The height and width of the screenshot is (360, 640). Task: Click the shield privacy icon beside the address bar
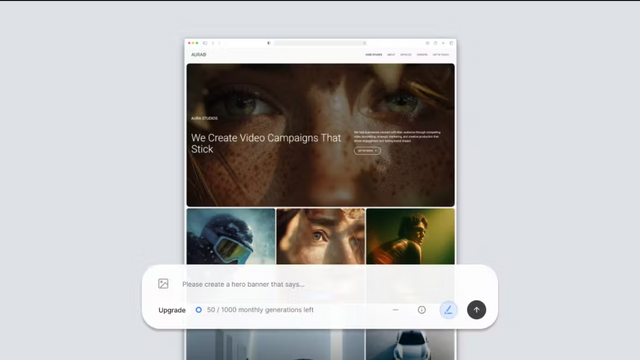(269, 43)
